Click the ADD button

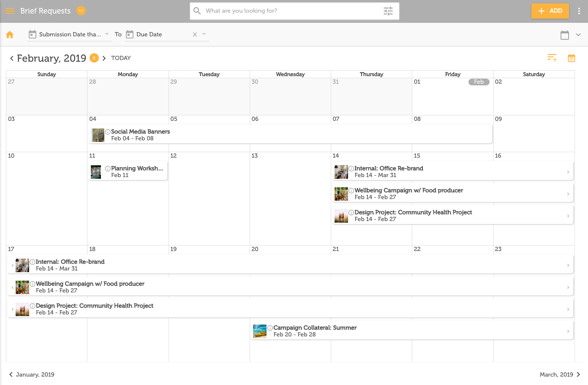coord(550,11)
